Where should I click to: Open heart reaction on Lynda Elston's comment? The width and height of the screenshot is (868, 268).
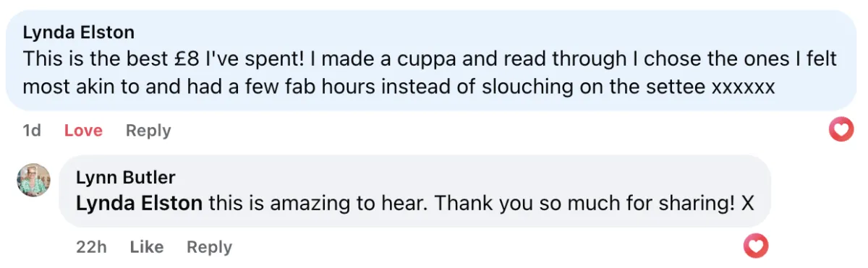tap(841, 129)
